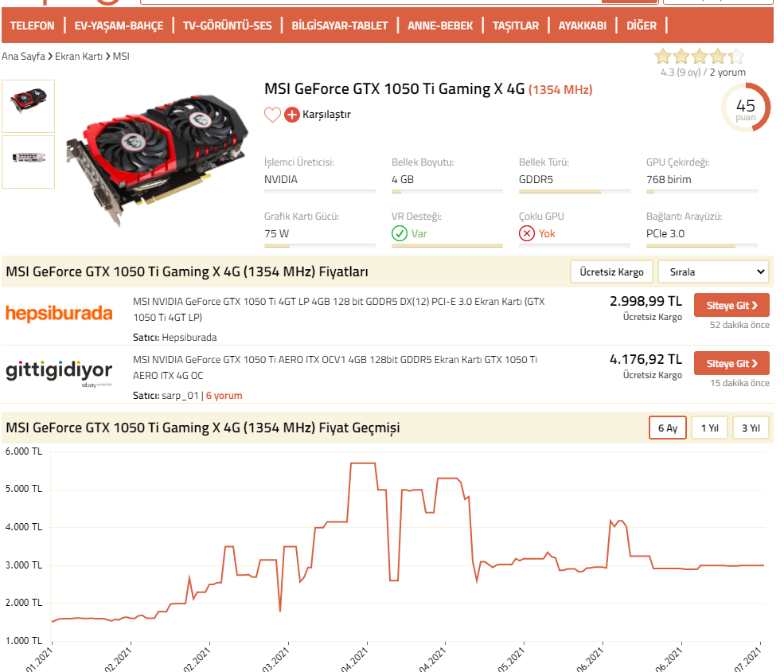Click the Karşılaştır compare label
The width and height of the screenshot is (784, 672).
point(326,115)
